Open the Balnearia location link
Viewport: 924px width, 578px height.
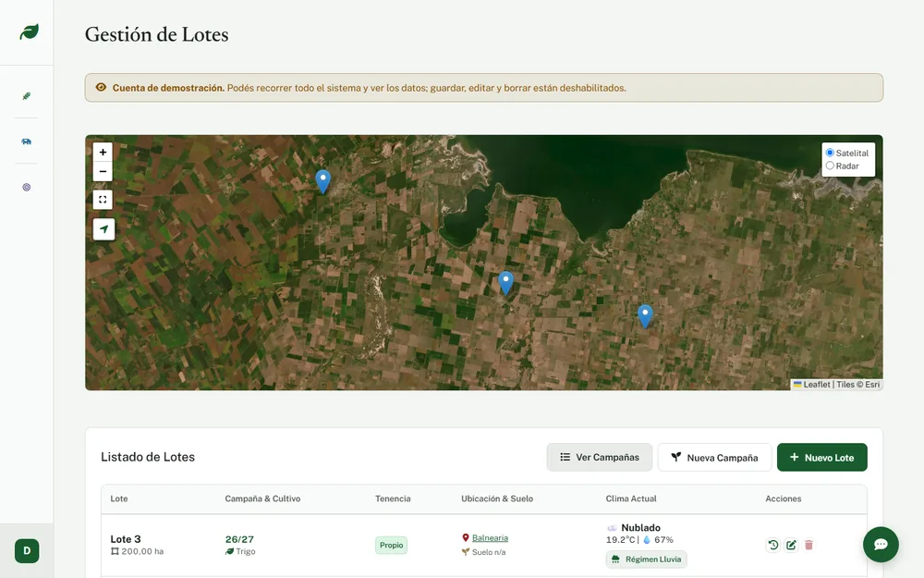click(490, 538)
